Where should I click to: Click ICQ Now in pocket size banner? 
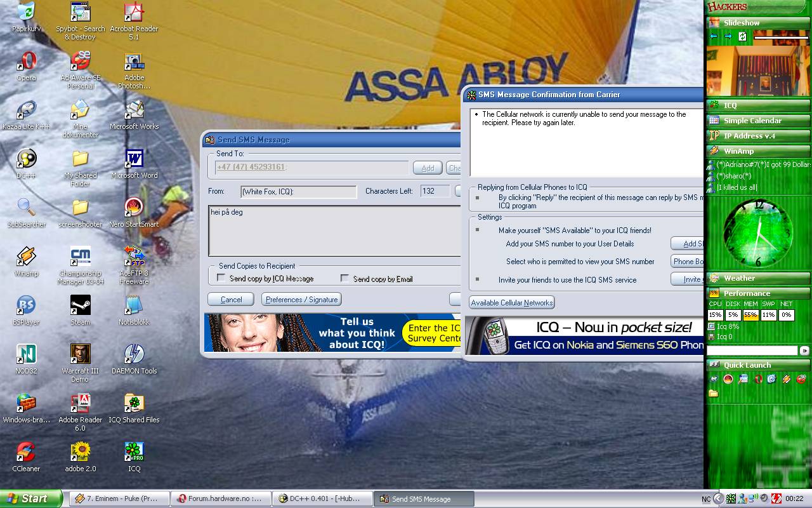click(x=584, y=335)
